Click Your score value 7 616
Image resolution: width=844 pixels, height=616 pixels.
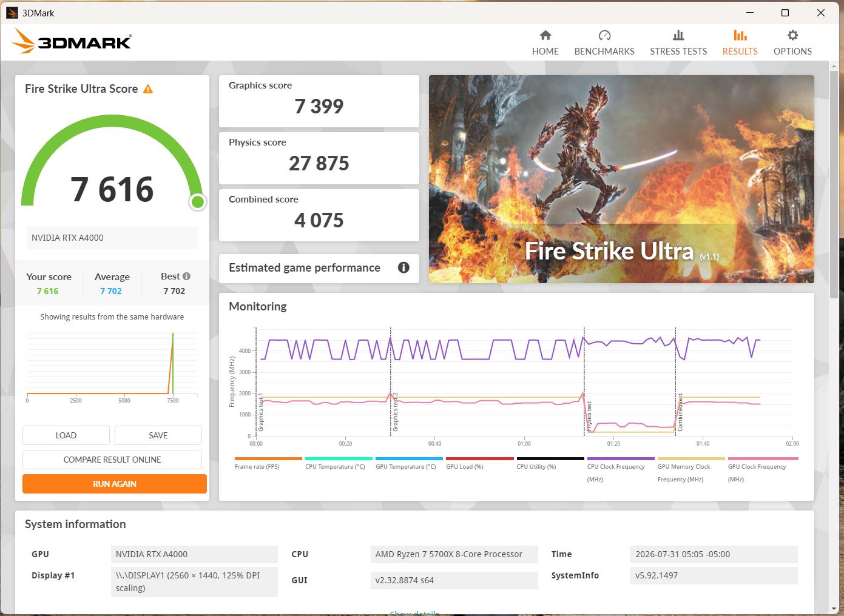point(47,291)
